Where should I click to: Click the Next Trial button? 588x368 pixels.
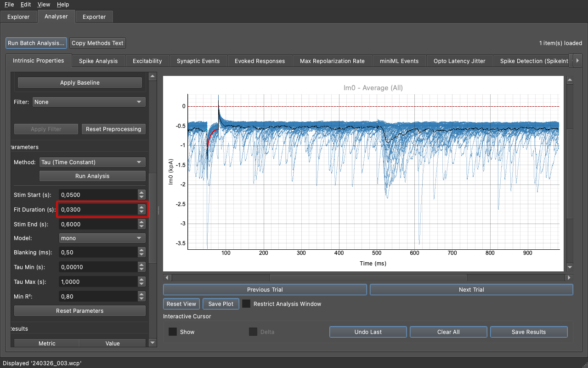(471, 290)
